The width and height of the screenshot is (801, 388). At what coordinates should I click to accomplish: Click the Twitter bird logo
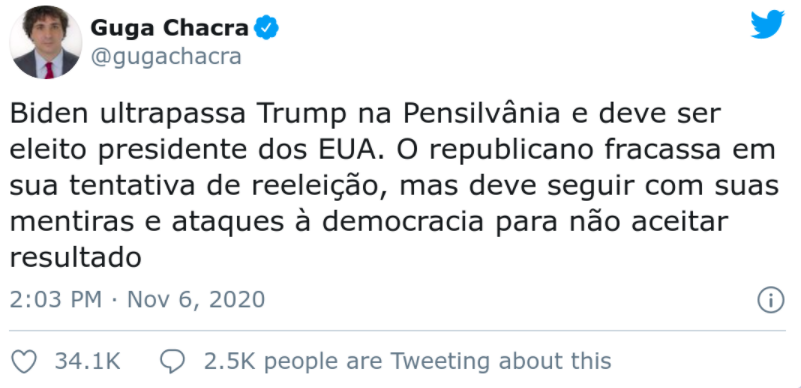coord(767,24)
